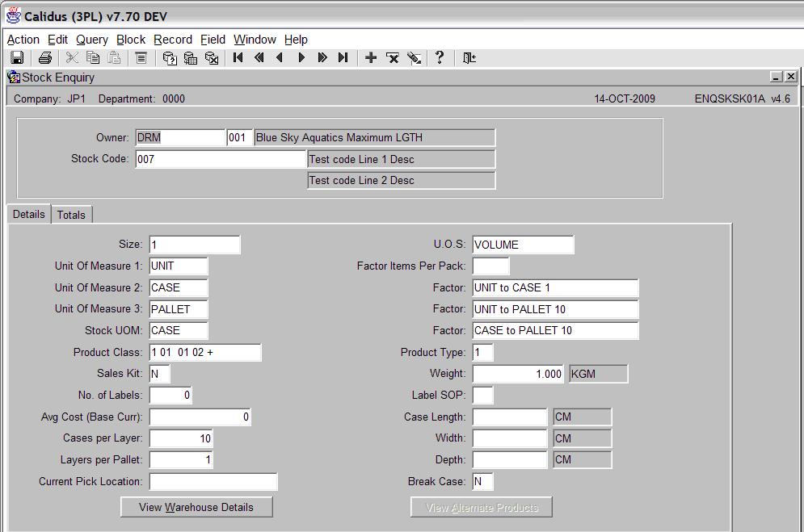The width and height of the screenshot is (804, 532).
Task: Click the Save diskette toolbar icon
Action: [18, 58]
